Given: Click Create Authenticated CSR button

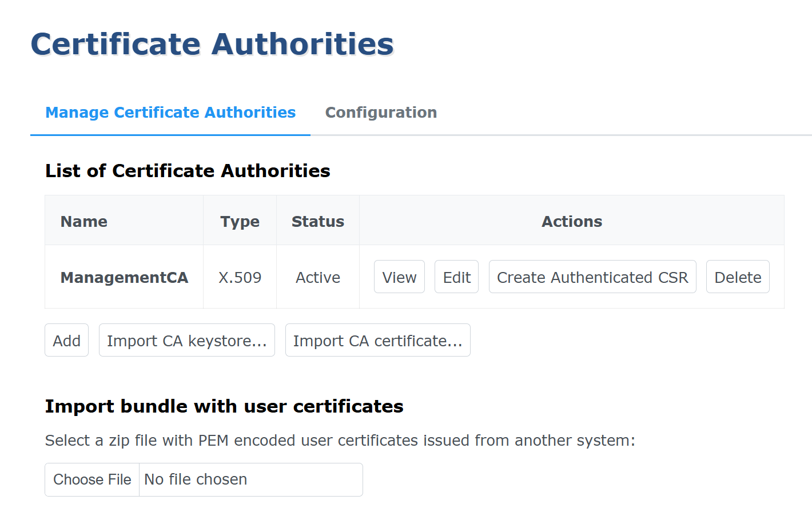Looking at the screenshot, I should [592, 277].
